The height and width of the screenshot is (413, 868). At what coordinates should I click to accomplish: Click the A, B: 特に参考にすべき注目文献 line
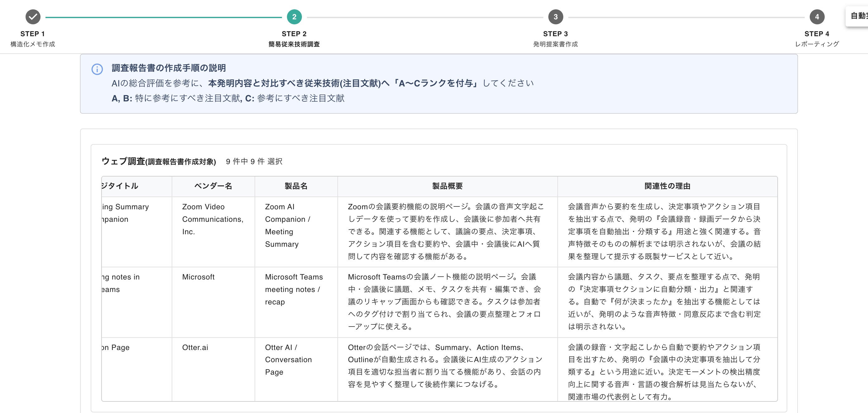(228, 98)
